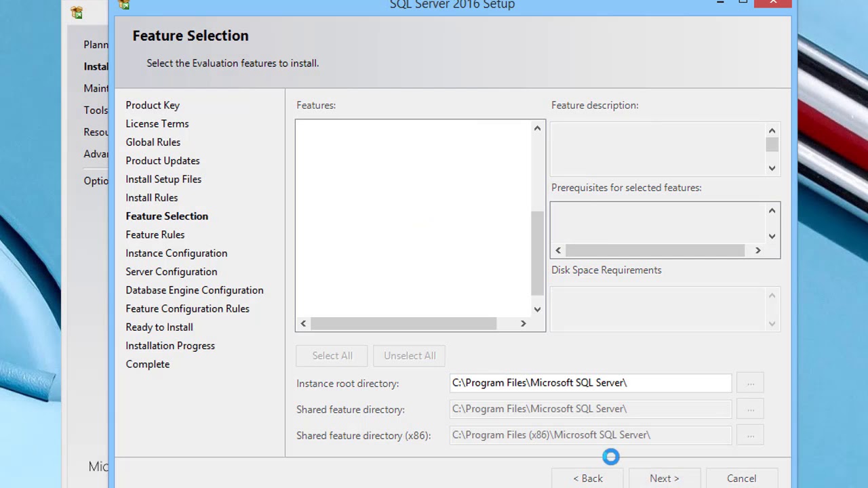This screenshot has height=488, width=868.
Task: Click left arrow of Prerequisites horizontal scrollbar
Action: (558, 250)
